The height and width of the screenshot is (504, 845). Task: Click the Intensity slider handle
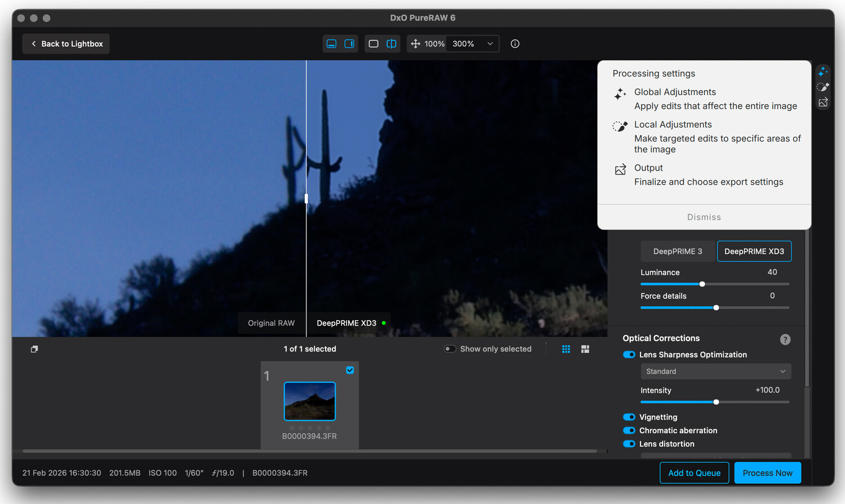(x=716, y=402)
